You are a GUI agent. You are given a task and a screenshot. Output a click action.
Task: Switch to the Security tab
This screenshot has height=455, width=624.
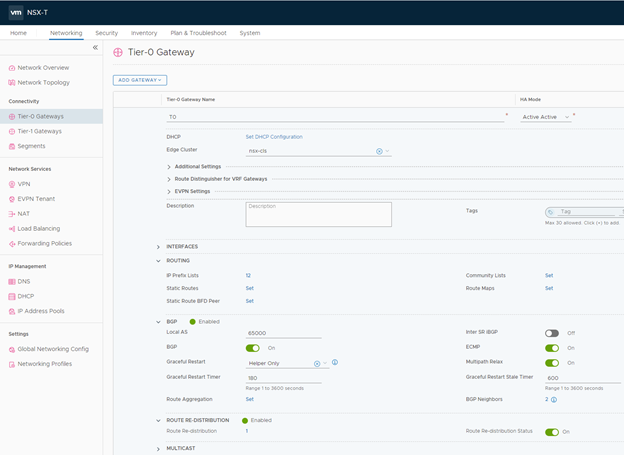107,33
